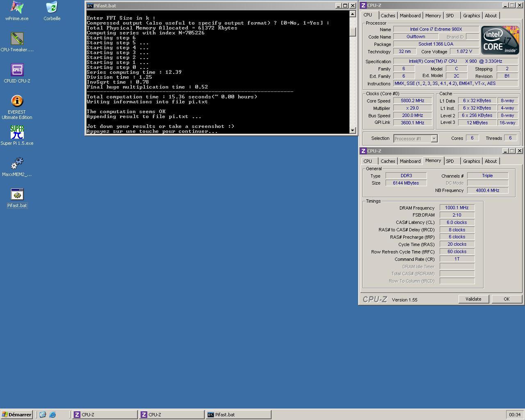Open Mainboard tab in lower CPU-Z window
Image resolution: width=525 pixels, height=420 pixels.
pos(410,161)
